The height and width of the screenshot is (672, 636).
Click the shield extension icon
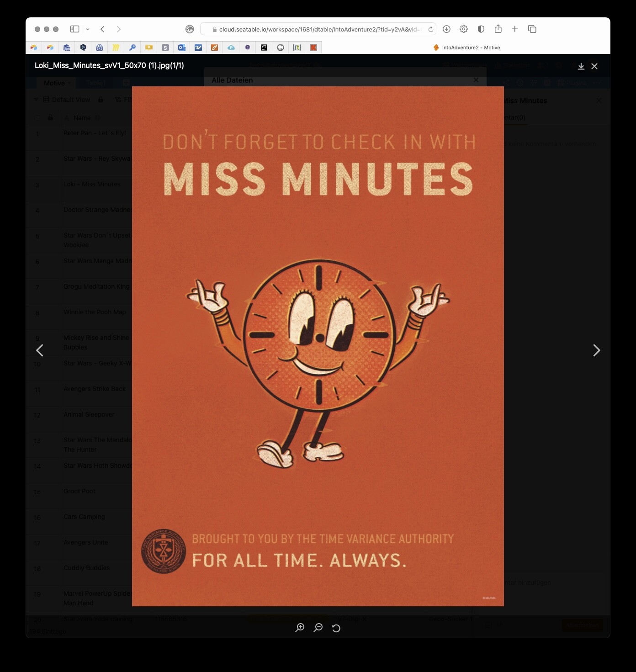(x=481, y=29)
